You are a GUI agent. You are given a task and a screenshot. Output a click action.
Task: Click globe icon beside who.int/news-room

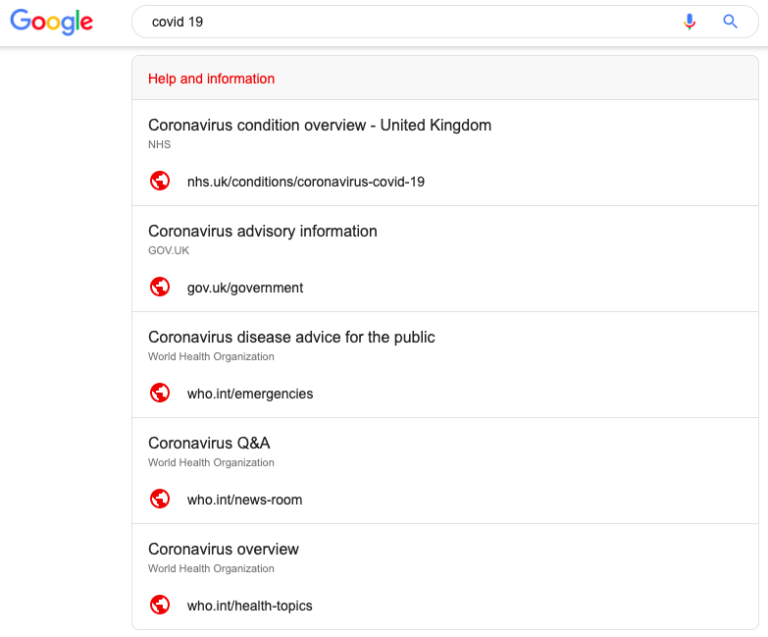click(x=160, y=499)
